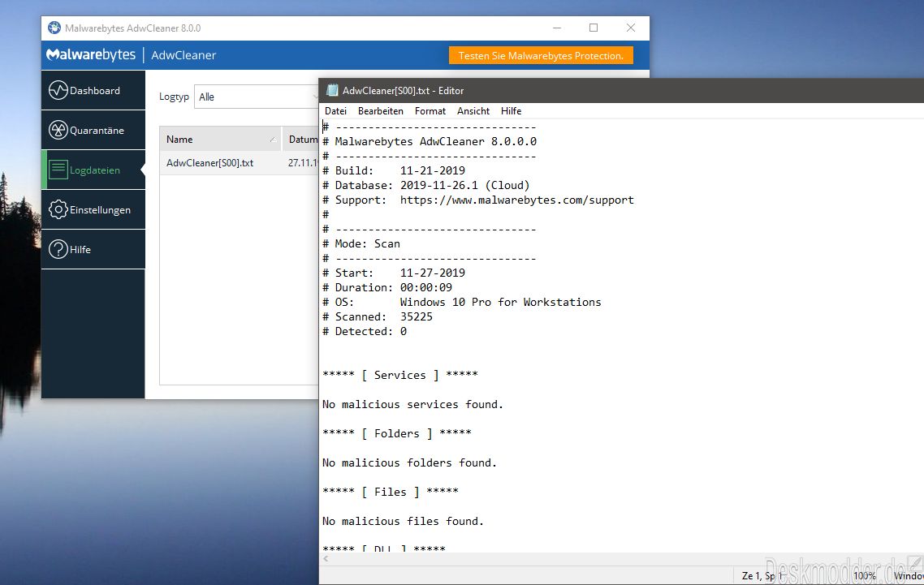Click the 'Mode: Scan' line in Editor
This screenshot has height=585, width=924.
(361, 243)
